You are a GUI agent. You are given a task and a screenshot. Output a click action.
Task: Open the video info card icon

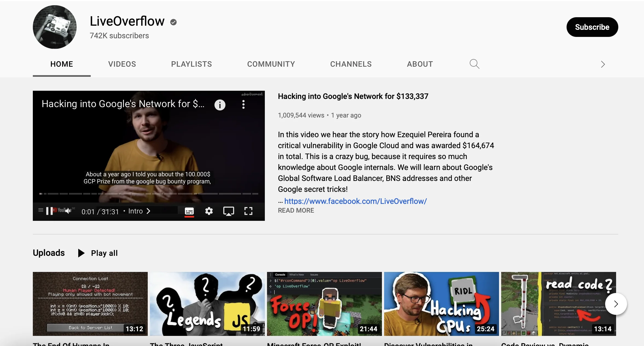220,105
